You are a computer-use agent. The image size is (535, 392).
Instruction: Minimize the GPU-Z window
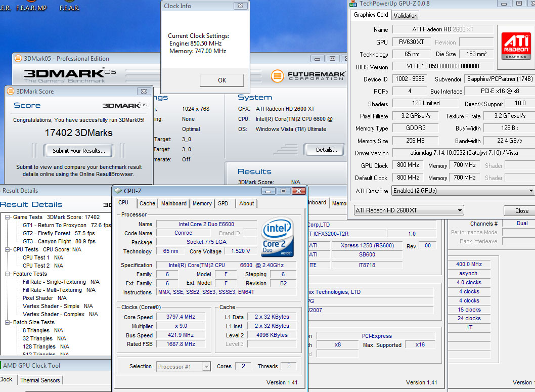504,4
